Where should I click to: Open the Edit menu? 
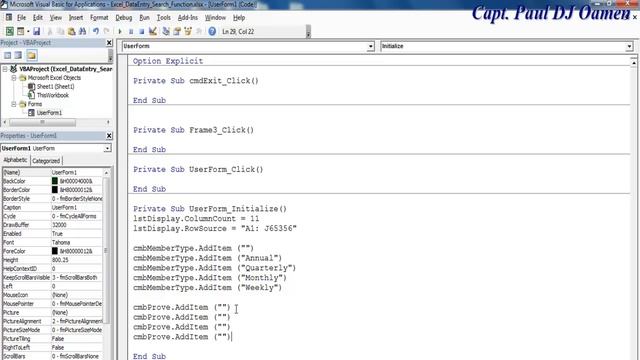[38, 18]
